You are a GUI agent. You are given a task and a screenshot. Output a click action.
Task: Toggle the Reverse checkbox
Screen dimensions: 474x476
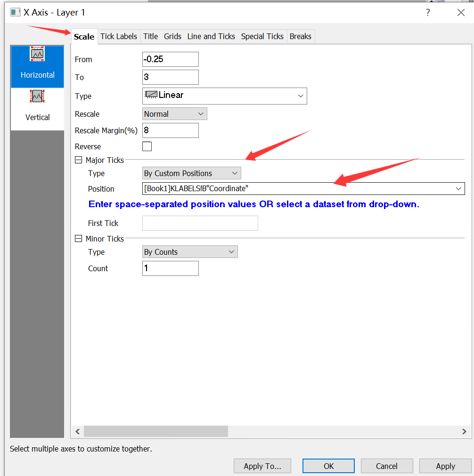[x=147, y=146]
